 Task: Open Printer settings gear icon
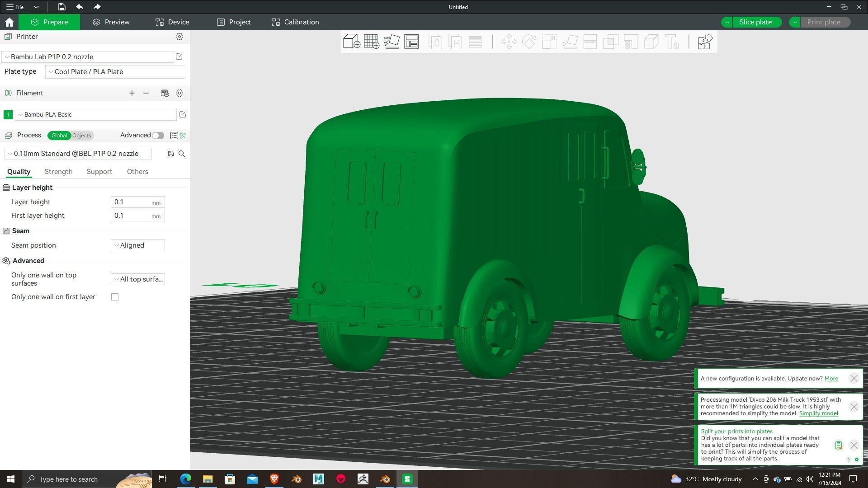[x=179, y=37]
